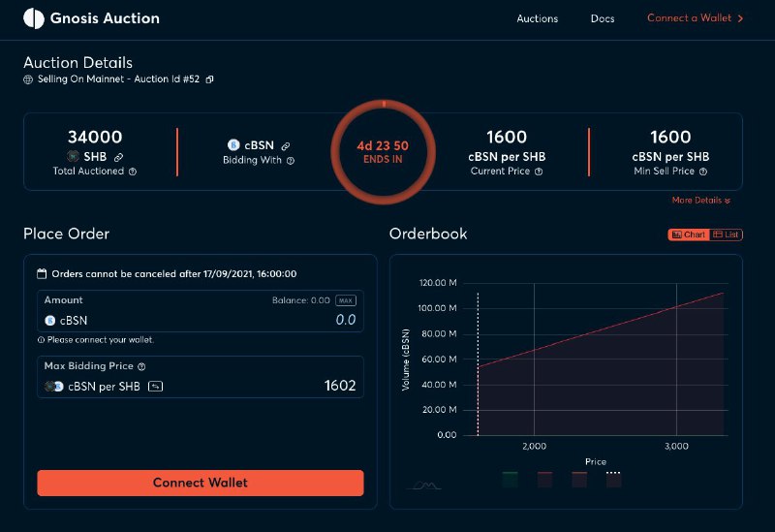Expand More Details

point(700,201)
